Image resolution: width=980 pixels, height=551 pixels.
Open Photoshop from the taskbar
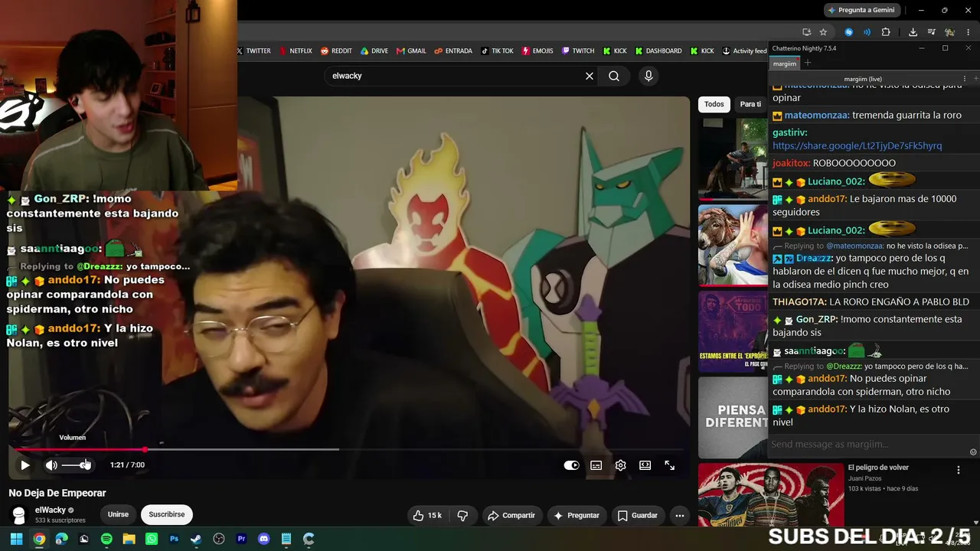(174, 539)
